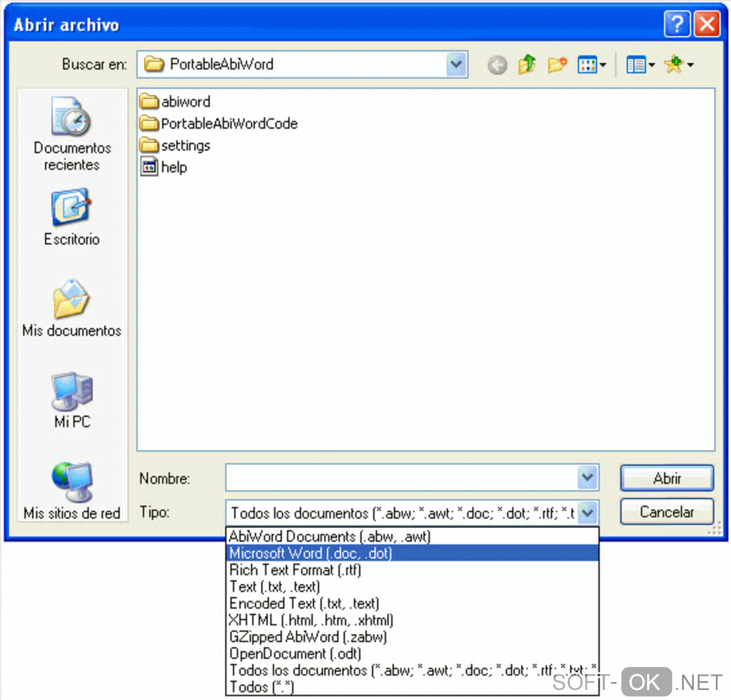This screenshot has width=731, height=700.
Task: Click the Cancelar button
Action: (x=666, y=512)
